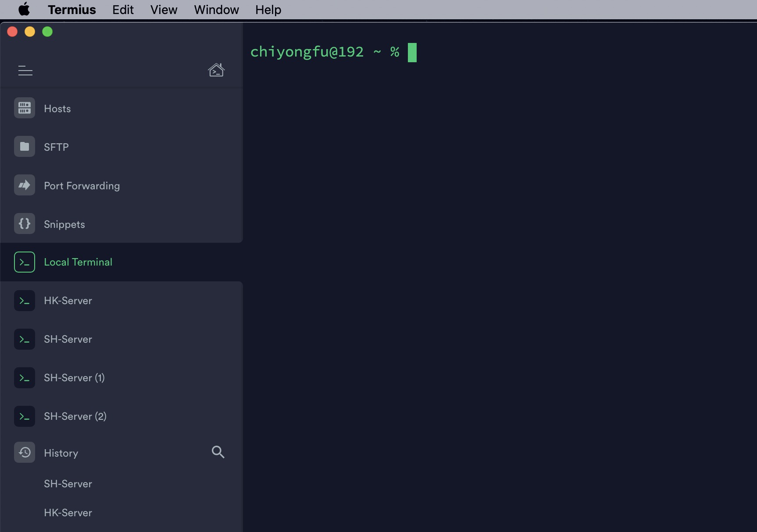This screenshot has height=532, width=757.
Task: Minimize the window using yellow button
Action: (x=30, y=32)
